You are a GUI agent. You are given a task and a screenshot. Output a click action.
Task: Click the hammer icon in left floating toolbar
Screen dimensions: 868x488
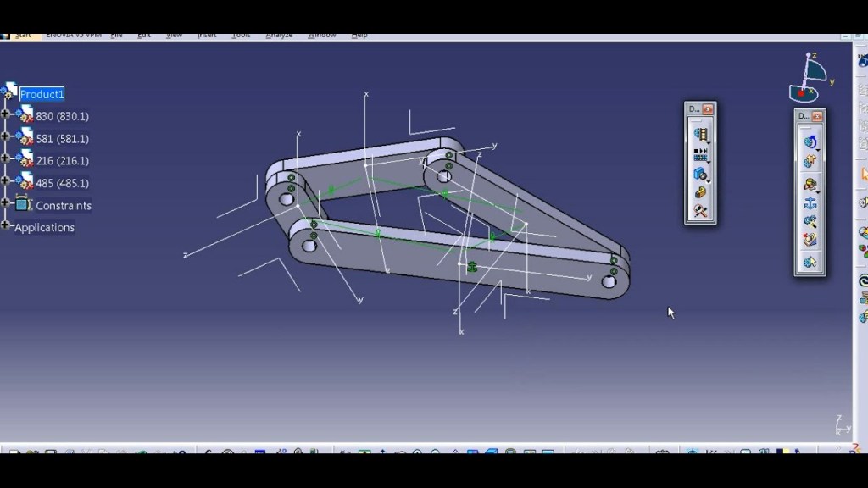pyautogui.click(x=700, y=211)
